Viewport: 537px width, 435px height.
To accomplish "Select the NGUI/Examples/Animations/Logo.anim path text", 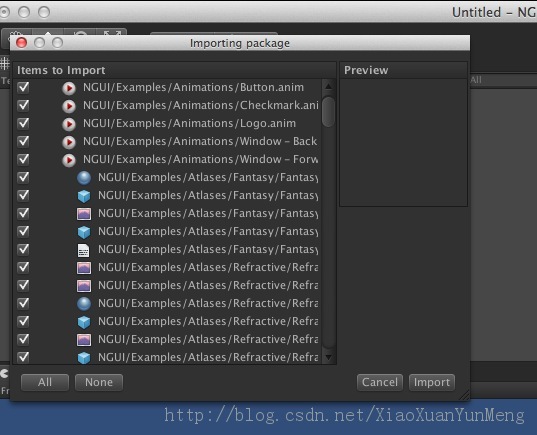I will [189, 123].
